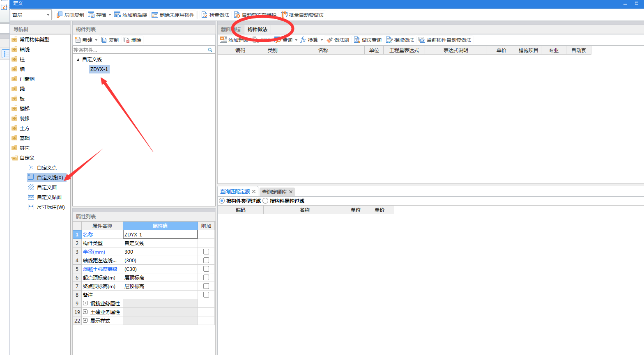Open the 首层 floor dropdown
Image resolution: width=644 pixels, height=355 pixels.
[48, 15]
